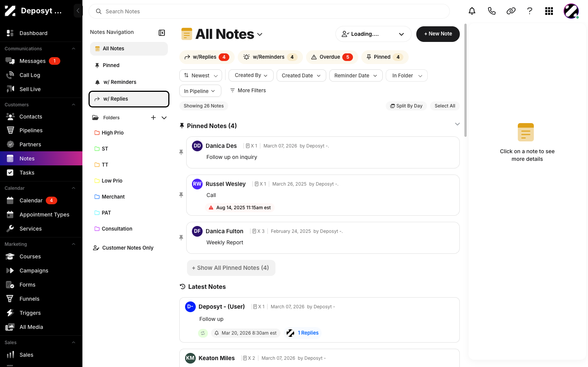This screenshot has width=588, height=367.
Task: Click the phone dialer icon in header
Action: [x=491, y=11]
